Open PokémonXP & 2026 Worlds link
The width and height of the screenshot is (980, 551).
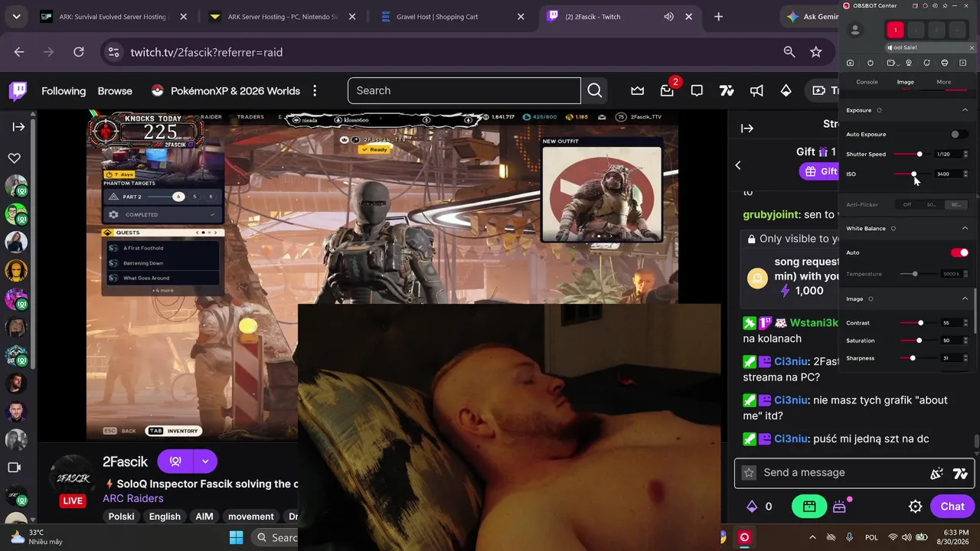226,91
